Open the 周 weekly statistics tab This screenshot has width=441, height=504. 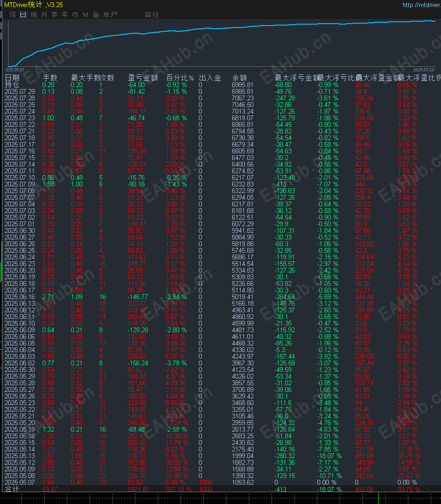[x=34, y=15]
